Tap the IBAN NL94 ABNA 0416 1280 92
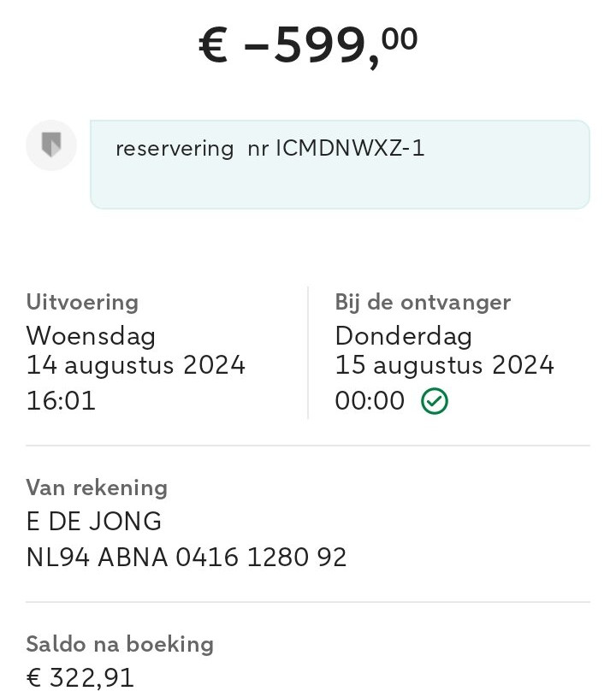 coord(187,557)
